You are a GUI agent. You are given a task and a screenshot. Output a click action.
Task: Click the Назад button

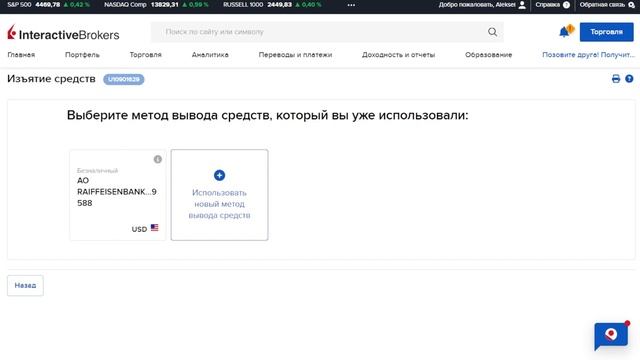point(25,285)
